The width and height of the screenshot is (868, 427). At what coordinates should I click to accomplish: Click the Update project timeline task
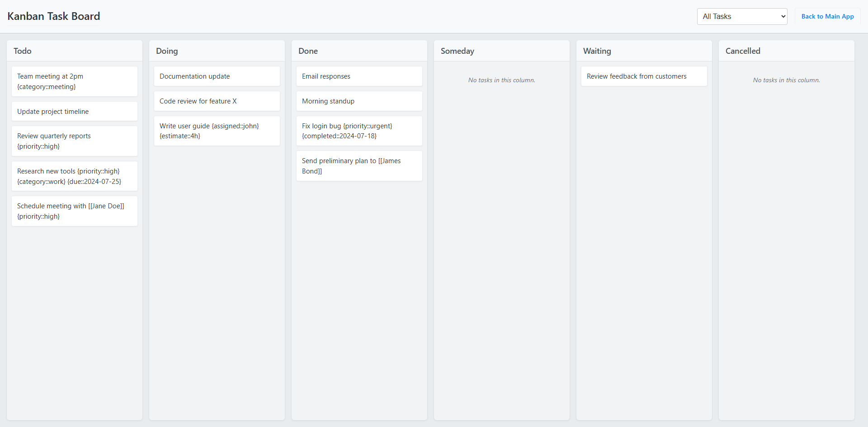tap(74, 112)
